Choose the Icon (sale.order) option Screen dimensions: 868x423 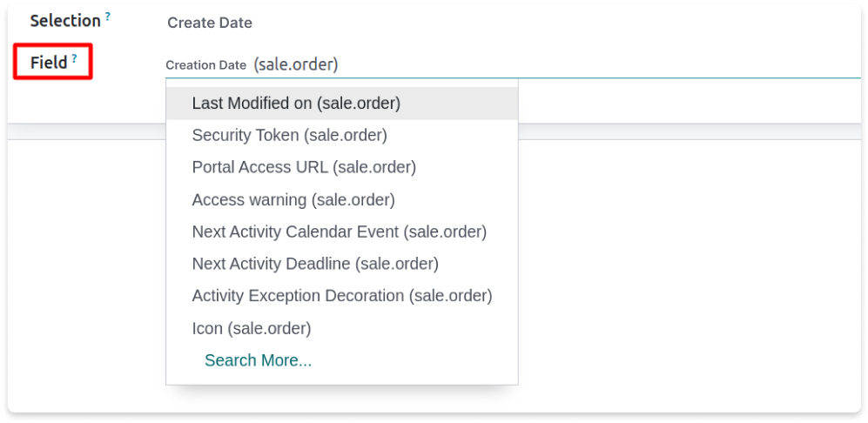[342, 328]
